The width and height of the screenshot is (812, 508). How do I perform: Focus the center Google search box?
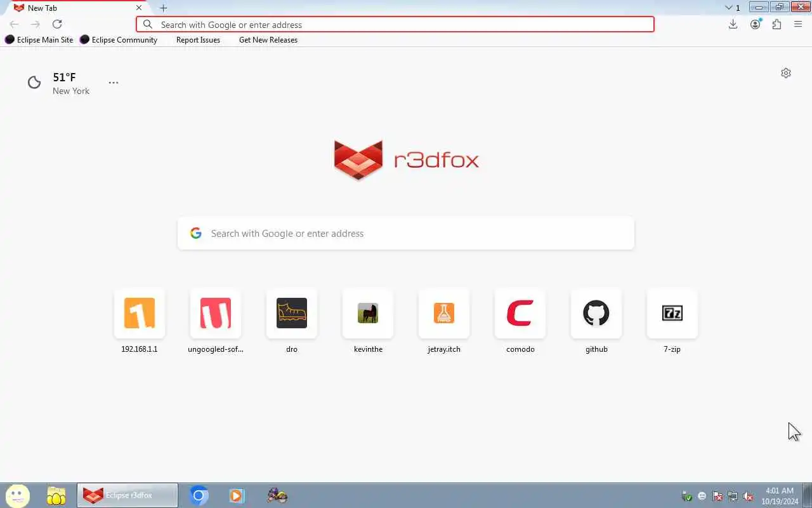tap(406, 233)
